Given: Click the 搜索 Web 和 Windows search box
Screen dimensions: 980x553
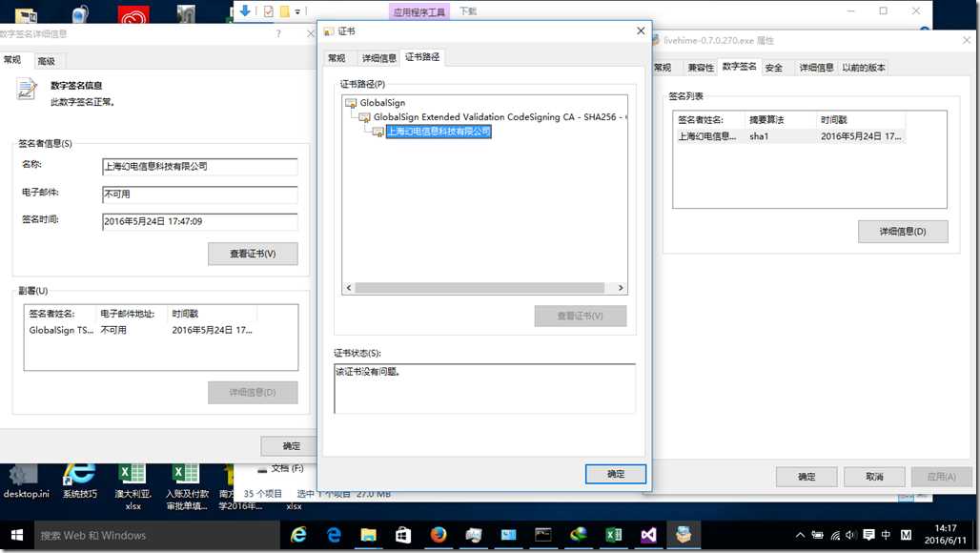Looking at the screenshot, I should click(x=157, y=536).
